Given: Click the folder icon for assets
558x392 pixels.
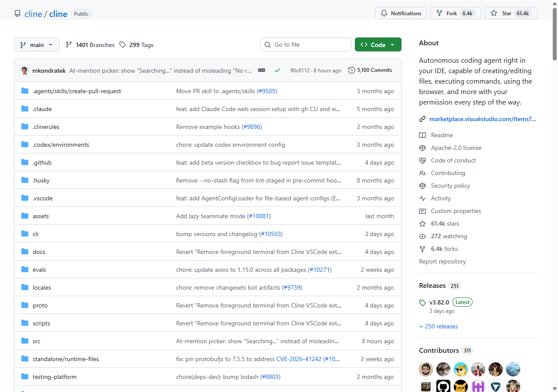Looking at the screenshot, I should pos(25,216).
